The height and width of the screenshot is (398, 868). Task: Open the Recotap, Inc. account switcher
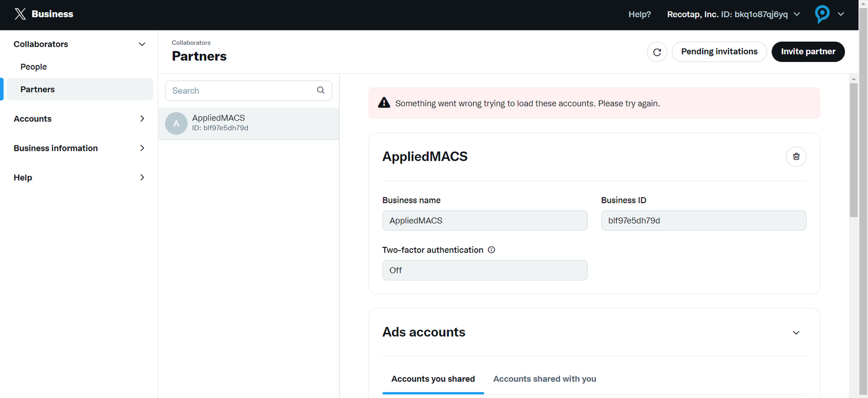click(x=734, y=14)
